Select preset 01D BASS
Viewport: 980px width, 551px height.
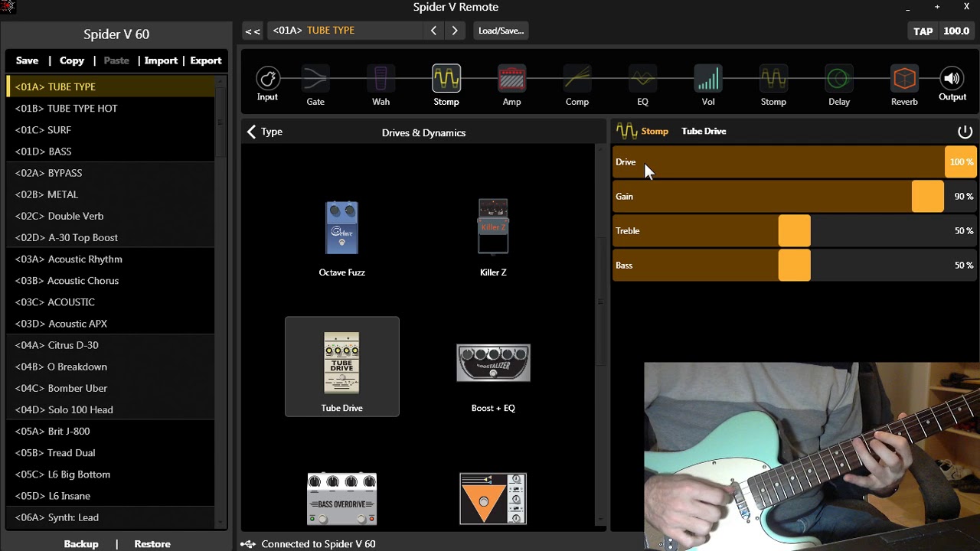(111, 152)
